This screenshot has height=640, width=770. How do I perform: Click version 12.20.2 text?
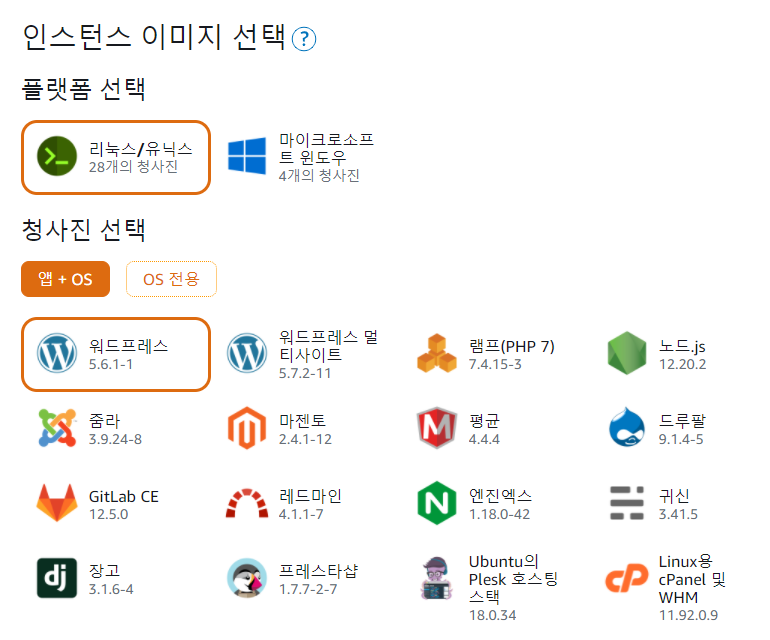pos(683,364)
